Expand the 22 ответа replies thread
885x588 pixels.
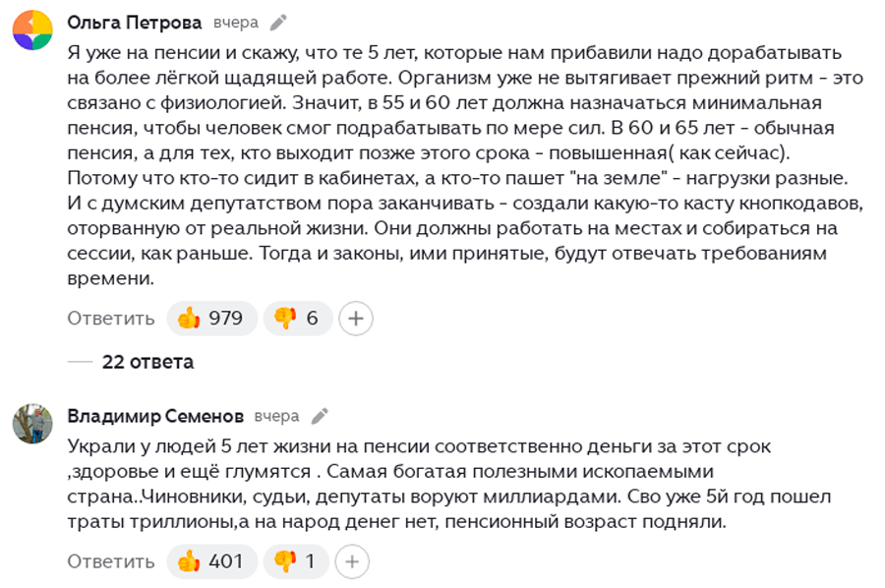point(147,362)
